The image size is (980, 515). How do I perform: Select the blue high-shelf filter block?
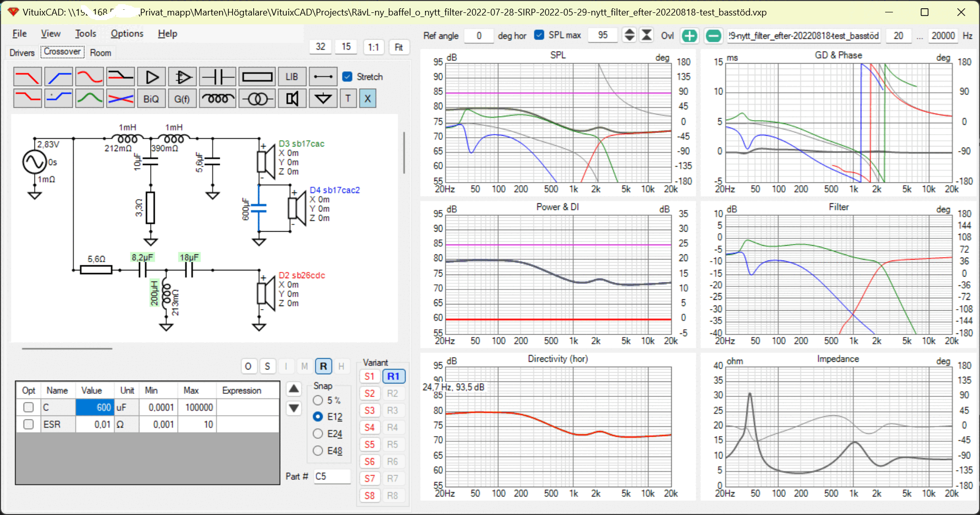pos(58,98)
